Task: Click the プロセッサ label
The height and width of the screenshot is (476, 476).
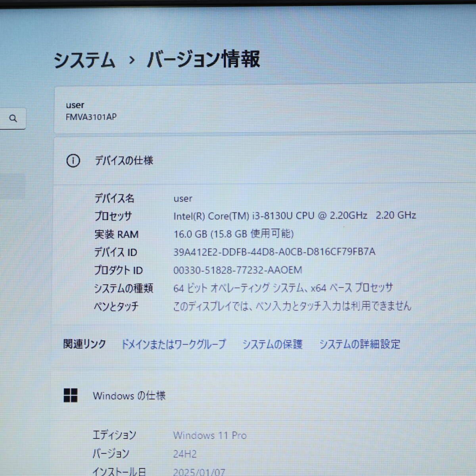Action: point(113,216)
